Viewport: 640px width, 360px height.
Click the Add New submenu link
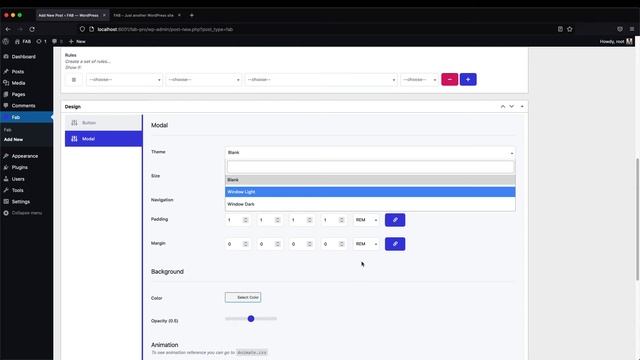pyautogui.click(x=13, y=139)
